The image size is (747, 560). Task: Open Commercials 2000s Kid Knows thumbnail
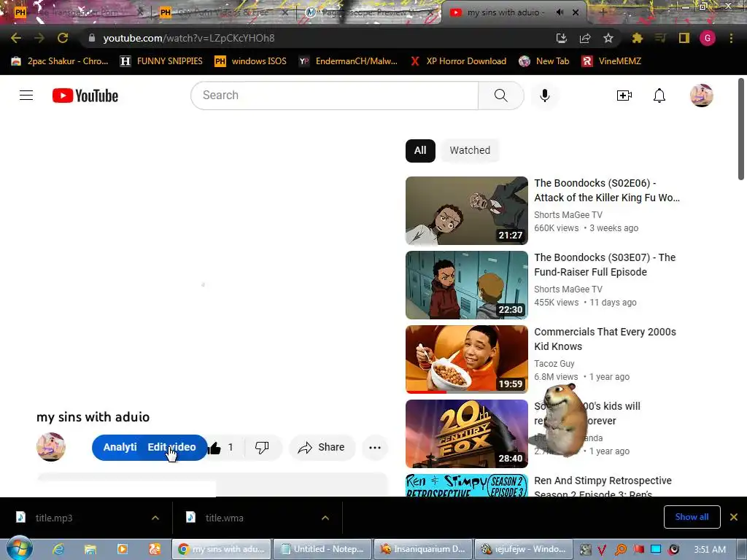point(466,359)
